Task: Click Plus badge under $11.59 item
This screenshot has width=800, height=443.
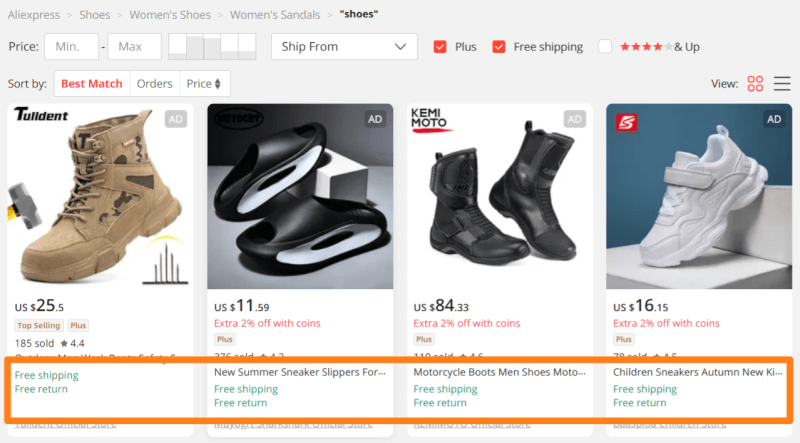Action: [224, 339]
